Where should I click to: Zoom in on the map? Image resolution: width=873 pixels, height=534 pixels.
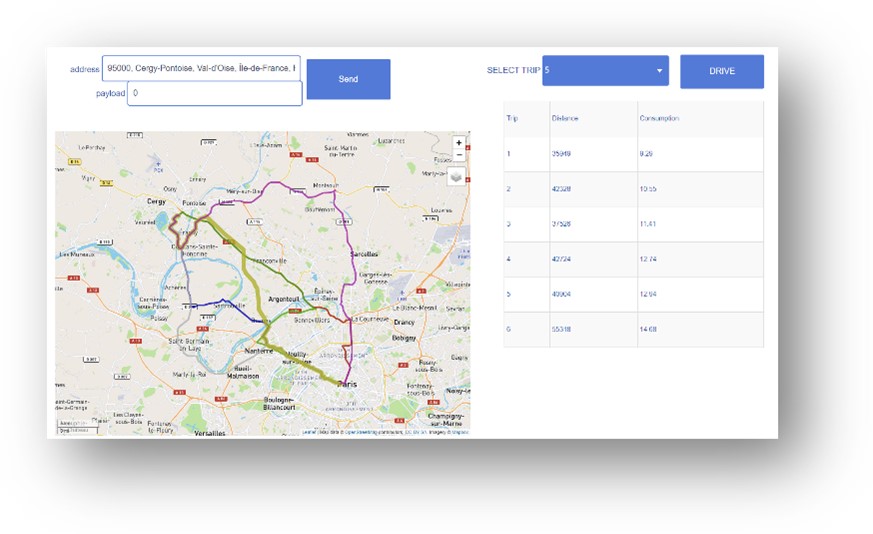pyautogui.click(x=459, y=143)
